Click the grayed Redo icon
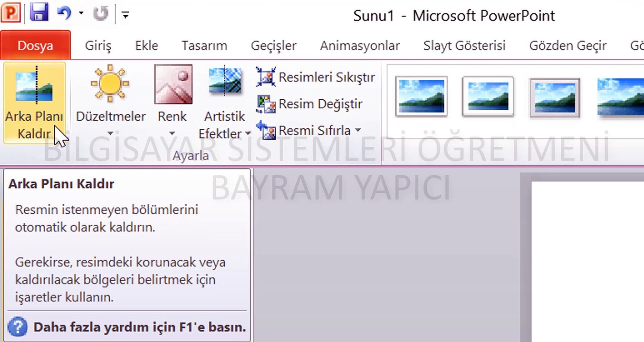The height and width of the screenshot is (342, 644). [101, 13]
